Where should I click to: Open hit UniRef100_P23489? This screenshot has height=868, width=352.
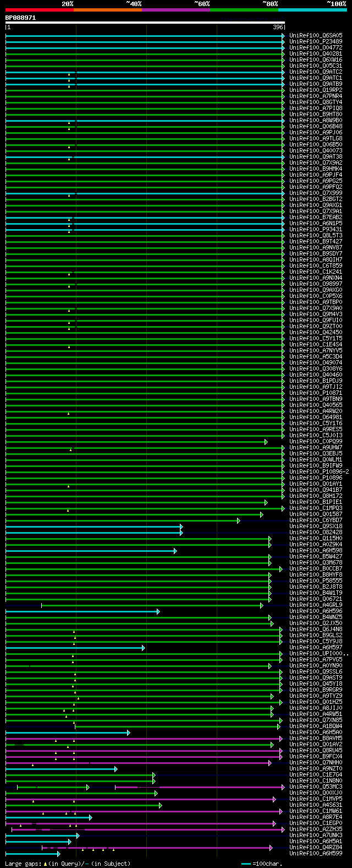[316, 42]
